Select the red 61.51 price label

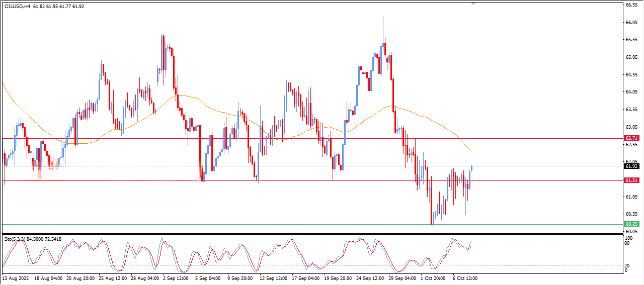point(631,180)
